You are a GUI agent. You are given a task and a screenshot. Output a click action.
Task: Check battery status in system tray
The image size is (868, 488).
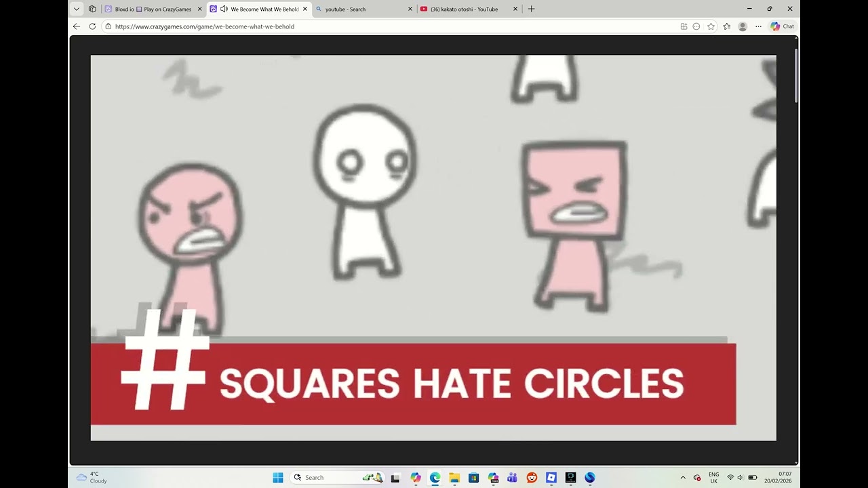[x=753, y=477]
